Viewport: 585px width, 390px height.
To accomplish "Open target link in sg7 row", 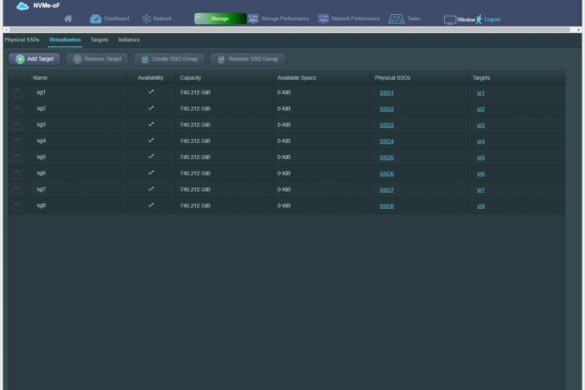I will click(481, 190).
